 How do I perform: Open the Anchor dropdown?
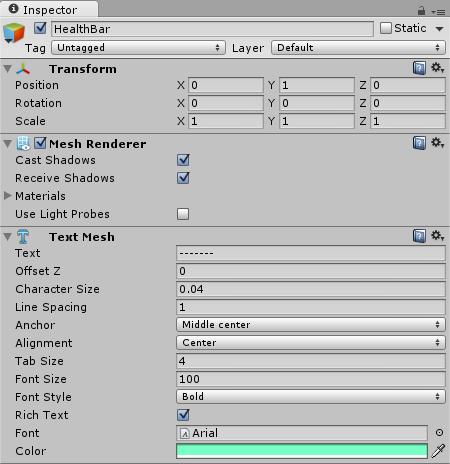tap(311, 325)
